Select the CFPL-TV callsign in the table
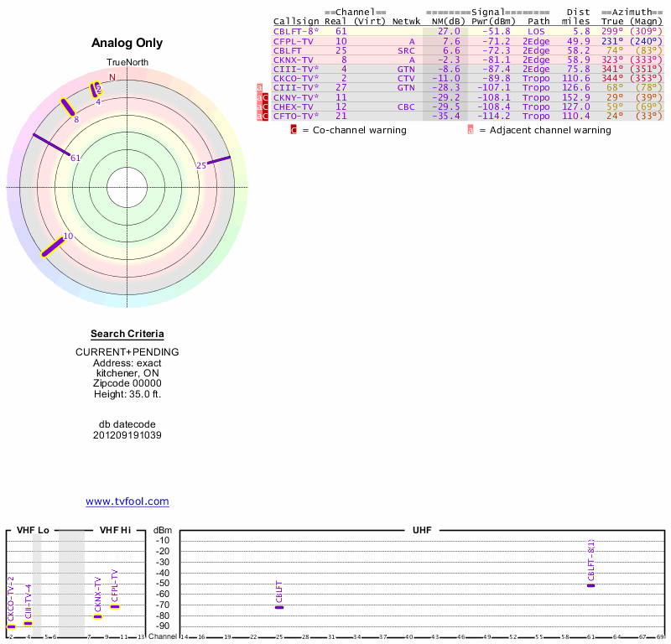 (294, 41)
